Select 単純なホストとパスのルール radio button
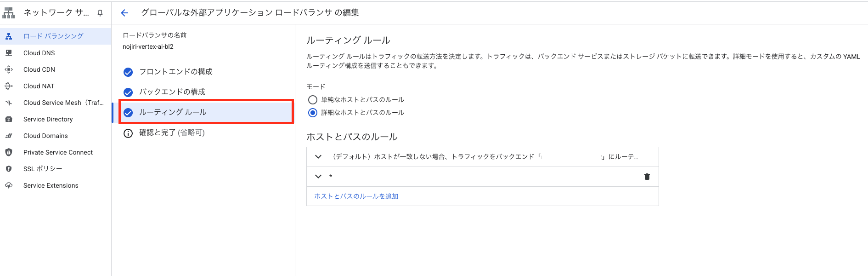868x276 pixels. pyautogui.click(x=313, y=100)
